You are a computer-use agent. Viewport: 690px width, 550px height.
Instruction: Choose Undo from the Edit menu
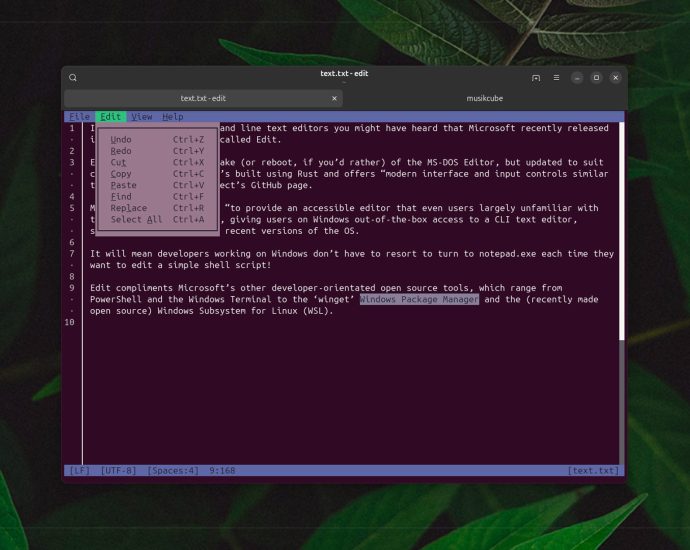pos(158,139)
